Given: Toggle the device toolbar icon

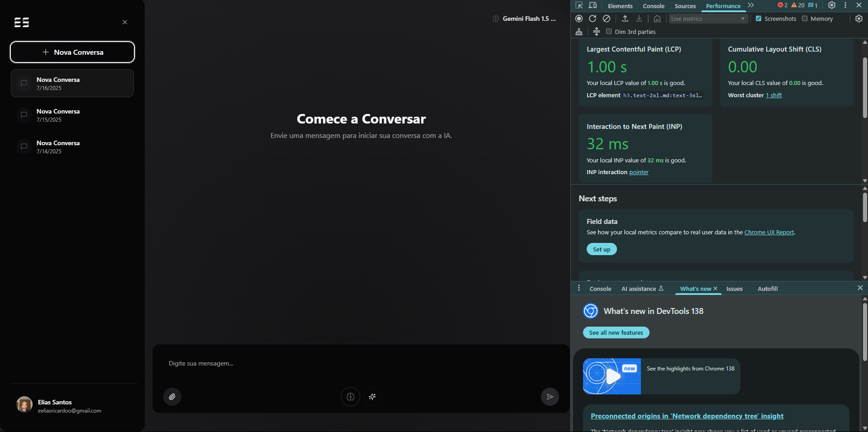Looking at the screenshot, I should (x=593, y=5).
